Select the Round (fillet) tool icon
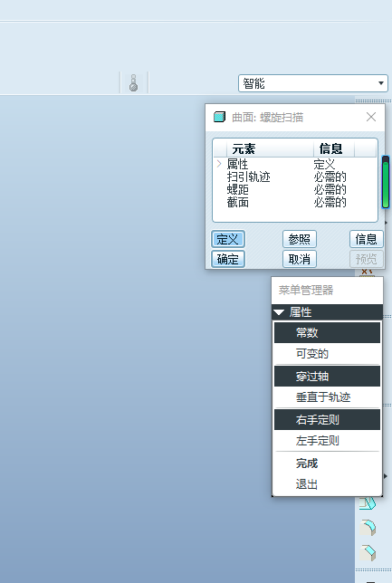This screenshot has height=583, width=392. (x=368, y=528)
